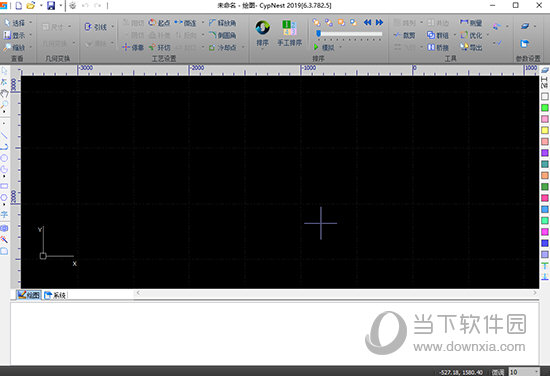Apply 桥接 bridge tool
Screen dimensions: 550x376
point(438,47)
